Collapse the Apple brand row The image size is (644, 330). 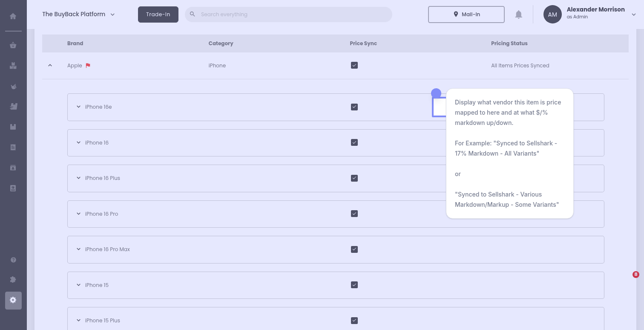(50, 66)
